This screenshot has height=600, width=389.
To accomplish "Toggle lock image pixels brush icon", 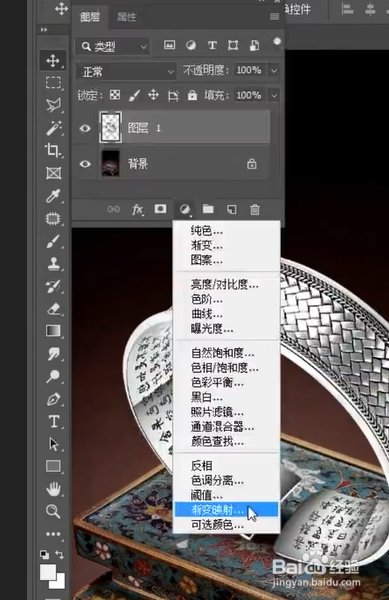I will click(134, 95).
